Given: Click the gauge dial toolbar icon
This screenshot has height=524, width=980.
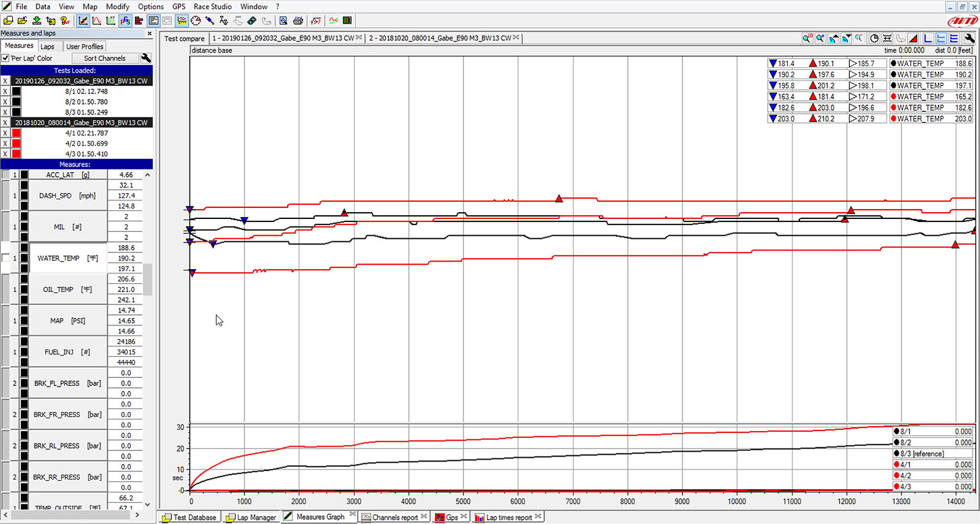Looking at the screenshot, I should point(196,20).
